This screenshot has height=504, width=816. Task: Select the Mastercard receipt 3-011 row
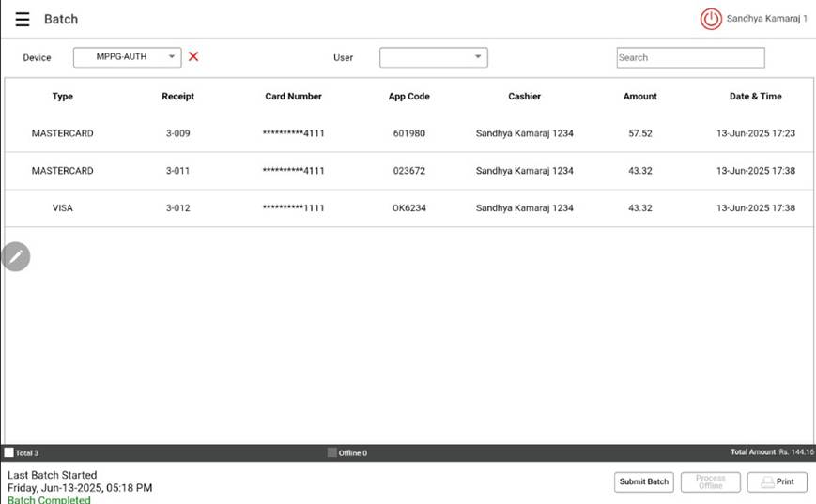point(408,171)
